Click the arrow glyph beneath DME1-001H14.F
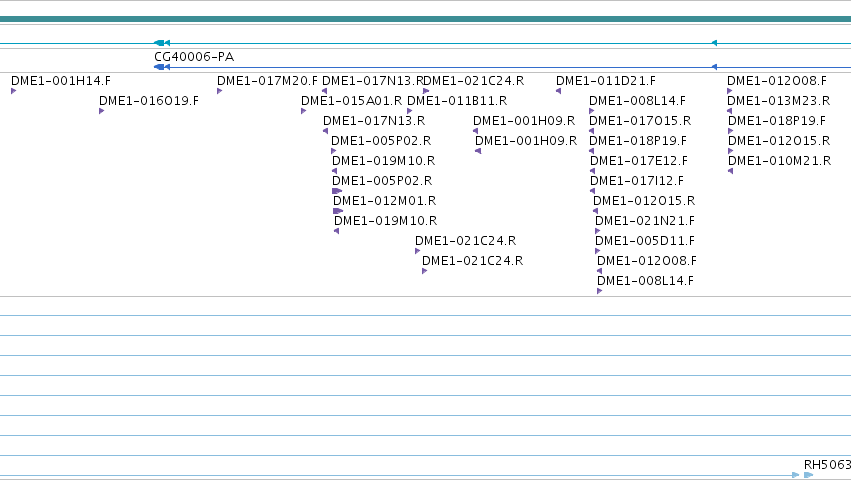 [x=14, y=91]
